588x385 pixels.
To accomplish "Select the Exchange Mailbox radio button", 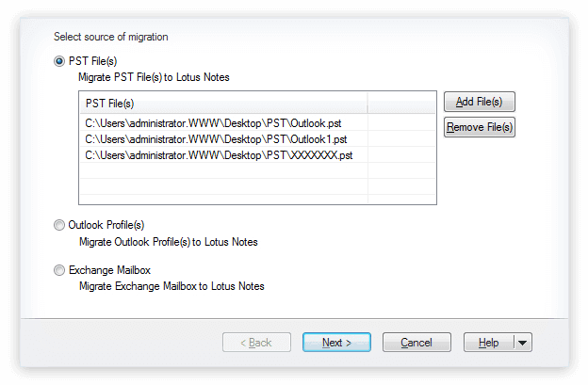I will [59, 270].
